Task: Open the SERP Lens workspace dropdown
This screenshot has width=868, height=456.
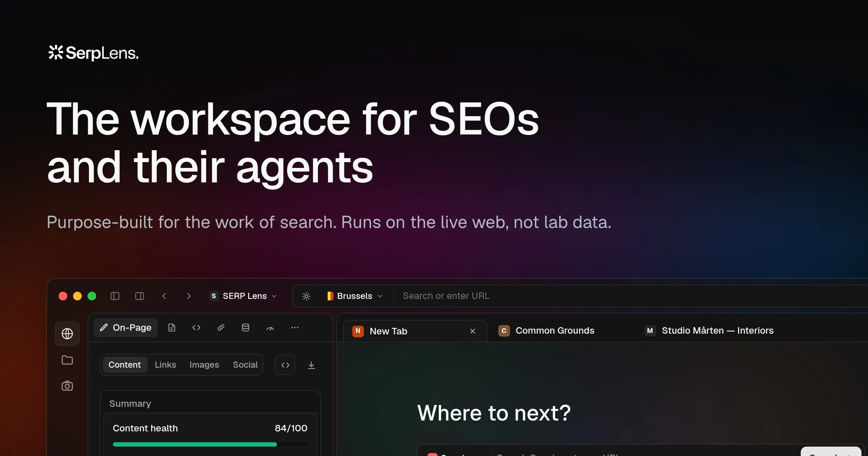Action: pos(243,296)
